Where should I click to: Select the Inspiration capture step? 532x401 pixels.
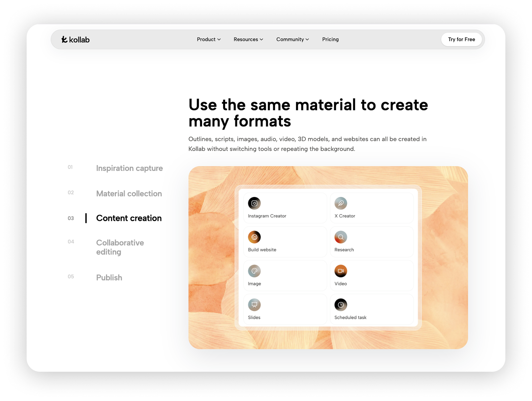(x=129, y=168)
